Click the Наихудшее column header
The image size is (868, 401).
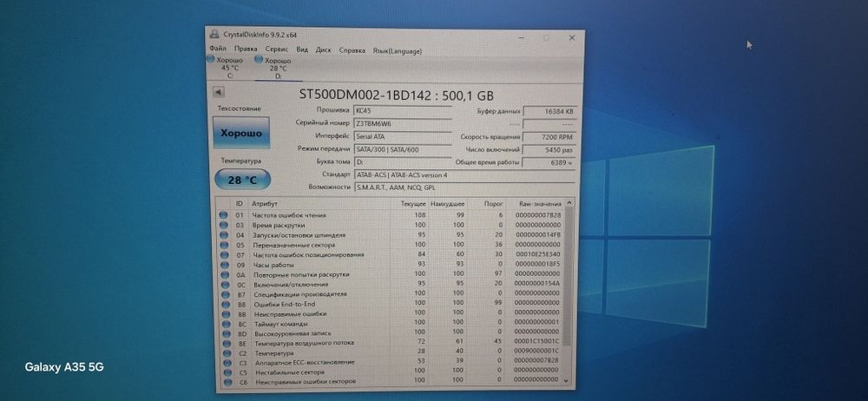pyautogui.click(x=448, y=204)
